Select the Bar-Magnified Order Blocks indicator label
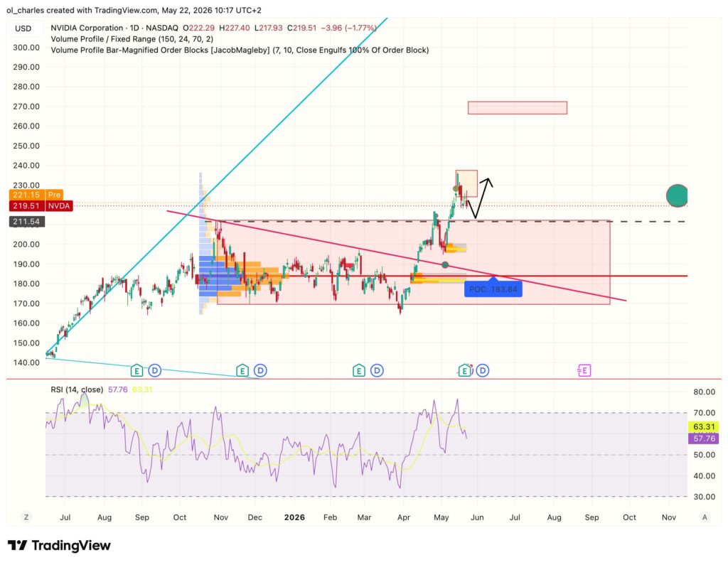This screenshot has width=728, height=565. [240, 50]
